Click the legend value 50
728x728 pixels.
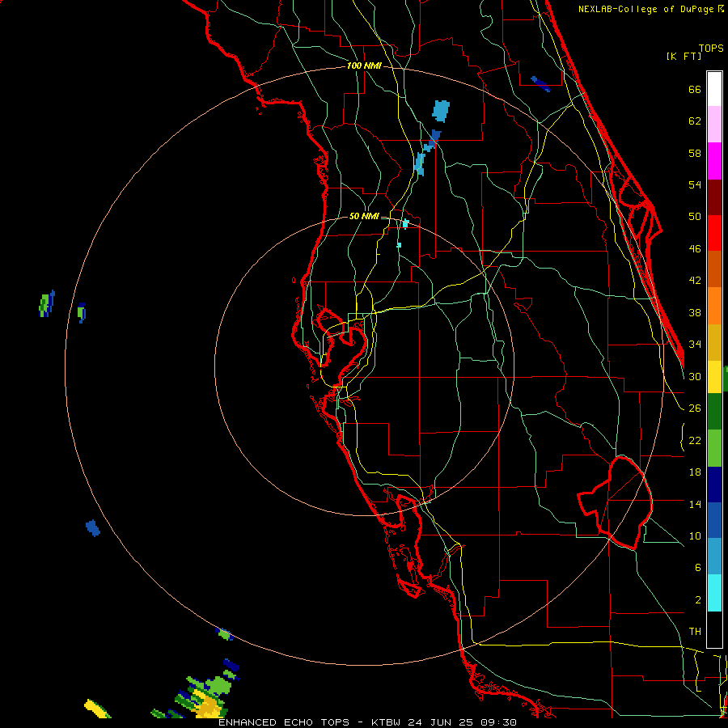click(x=695, y=216)
